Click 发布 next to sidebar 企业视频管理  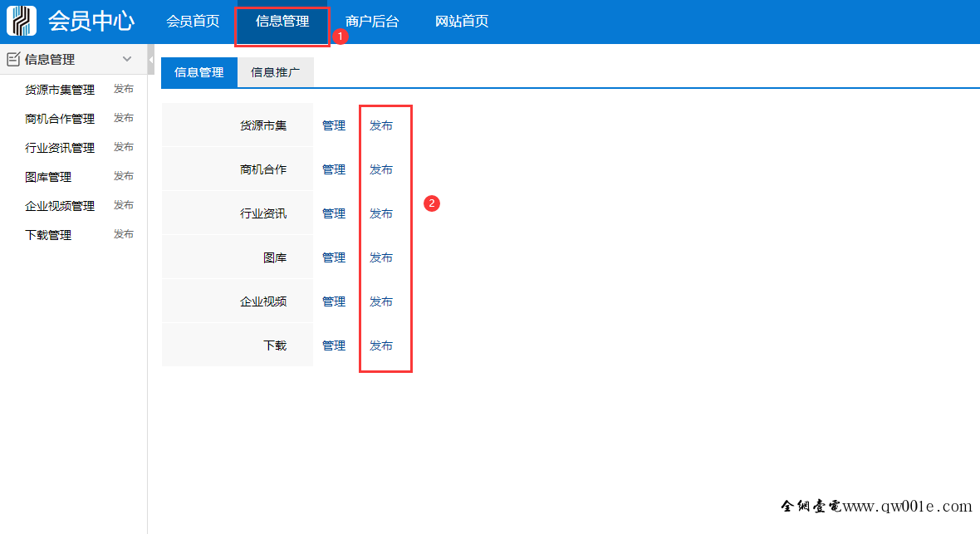tap(124, 205)
